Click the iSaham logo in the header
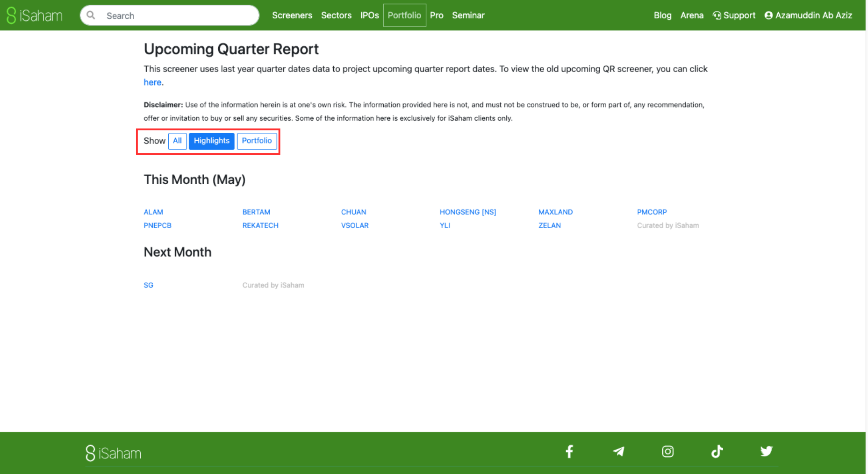 (35, 15)
